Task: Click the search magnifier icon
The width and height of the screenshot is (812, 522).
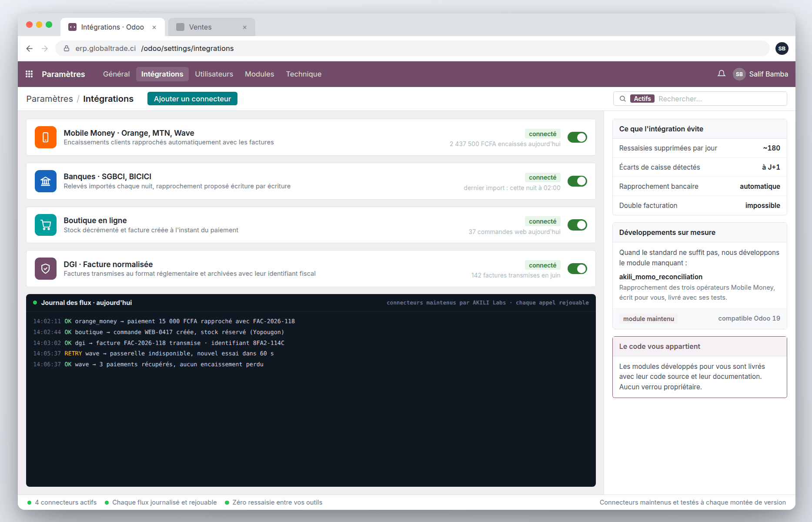Action: pyautogui.click(x=623, y=99)
